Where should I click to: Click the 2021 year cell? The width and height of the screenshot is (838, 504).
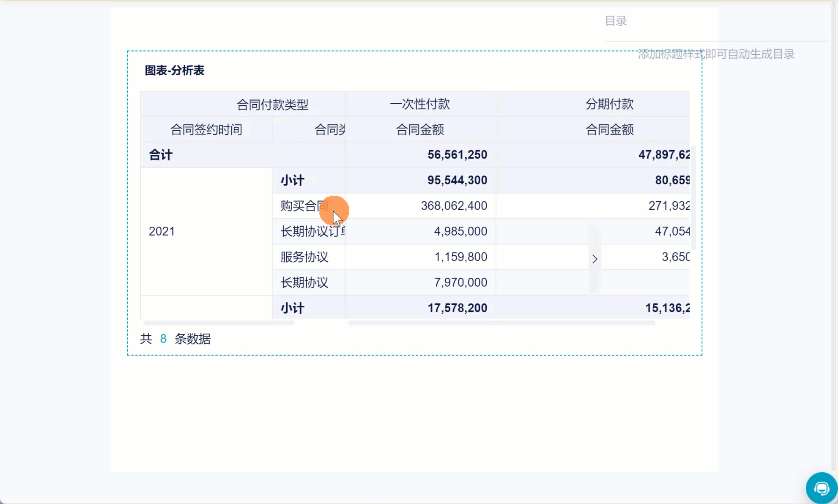[162, 231]
